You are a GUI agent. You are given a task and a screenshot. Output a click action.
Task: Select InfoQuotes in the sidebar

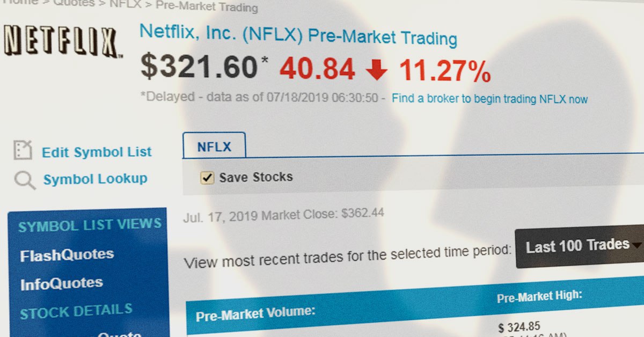61,284
